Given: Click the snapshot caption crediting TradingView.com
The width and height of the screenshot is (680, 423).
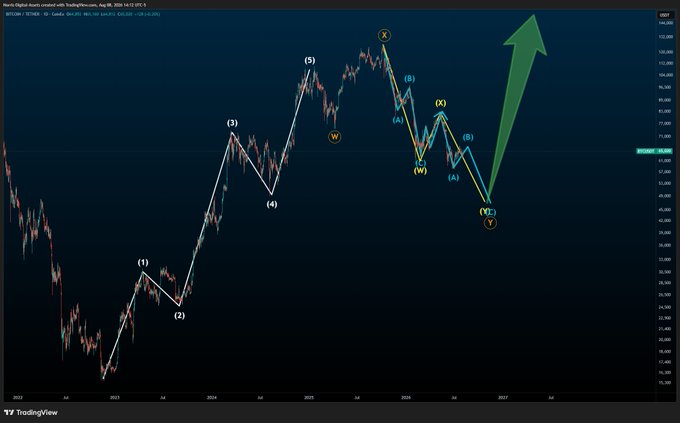Looking at the screenshot, I should pyautogui.click(x=75, y=5).
